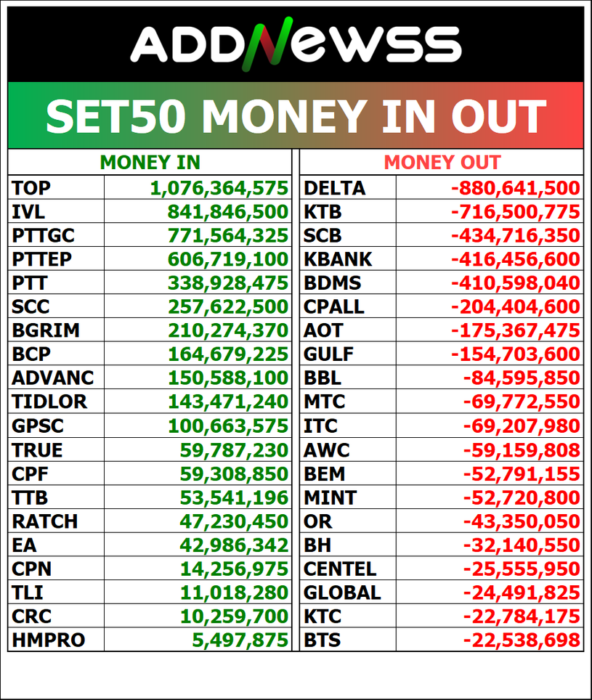The image size is (592, 700).
Task: Click the DELTA ticker symbol
Action: coord(334,188)
